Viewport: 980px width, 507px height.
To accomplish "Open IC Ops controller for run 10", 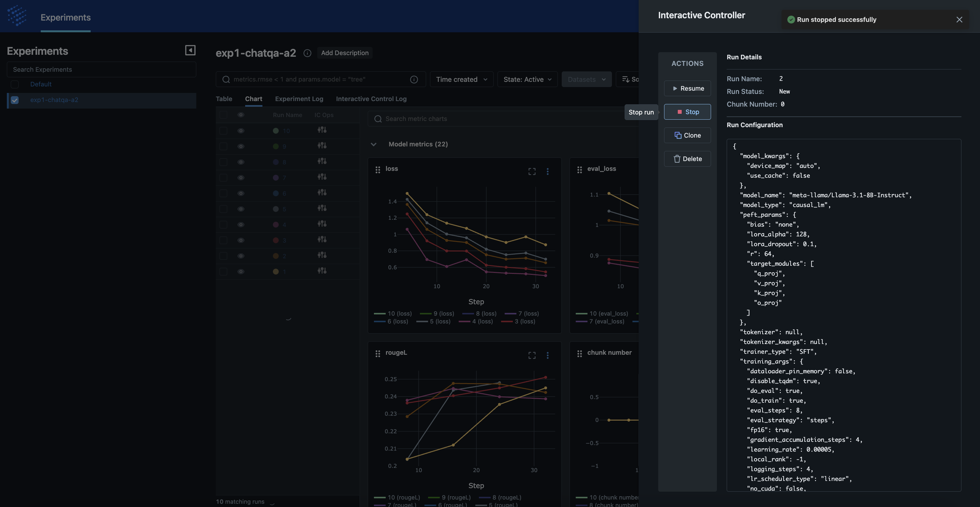I will coord(322,130).
